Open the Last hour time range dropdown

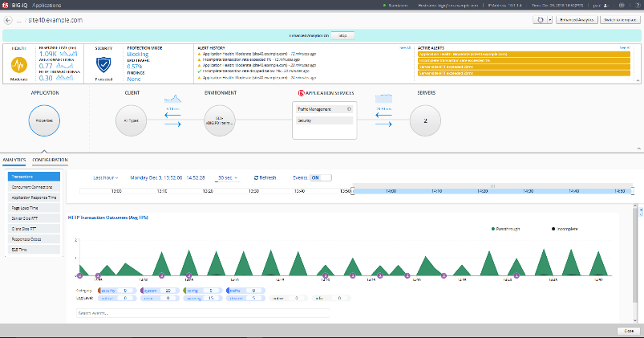tap(106, 177)
